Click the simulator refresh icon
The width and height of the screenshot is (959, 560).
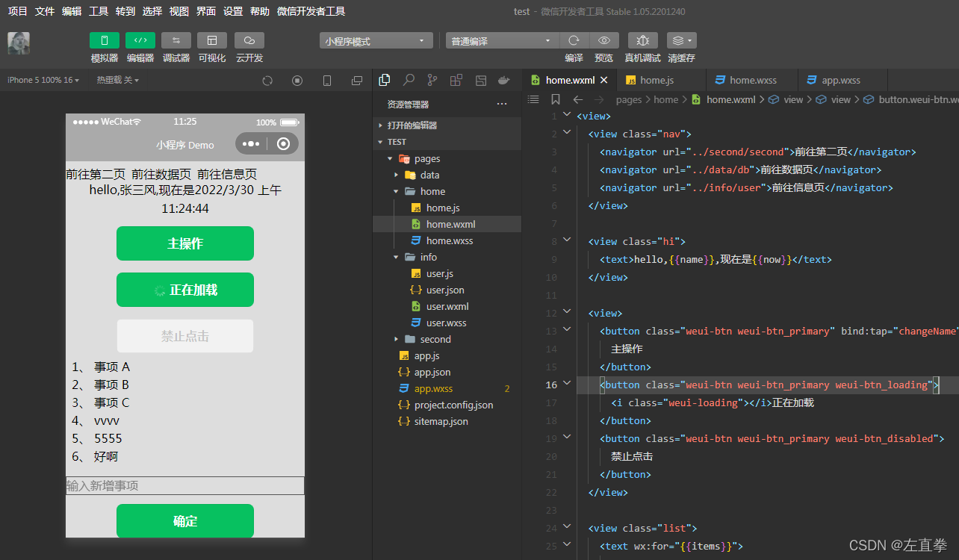point(267,81)
